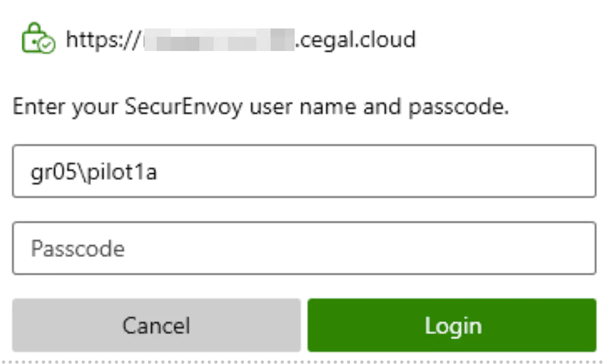Click into the Passcode input field
This screenshot has width=605, height=364.
303,248
